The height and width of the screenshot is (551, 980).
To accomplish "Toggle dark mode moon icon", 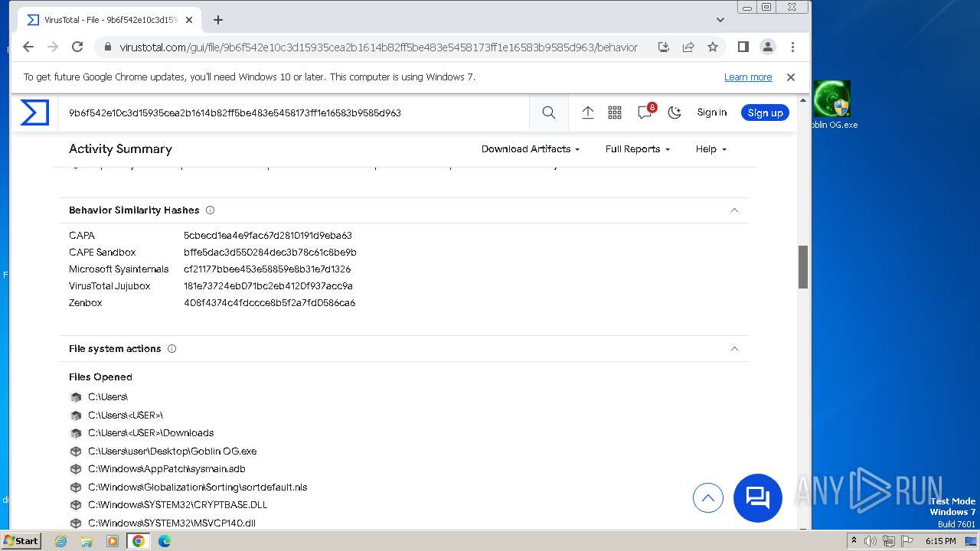I will pos(675,112).
